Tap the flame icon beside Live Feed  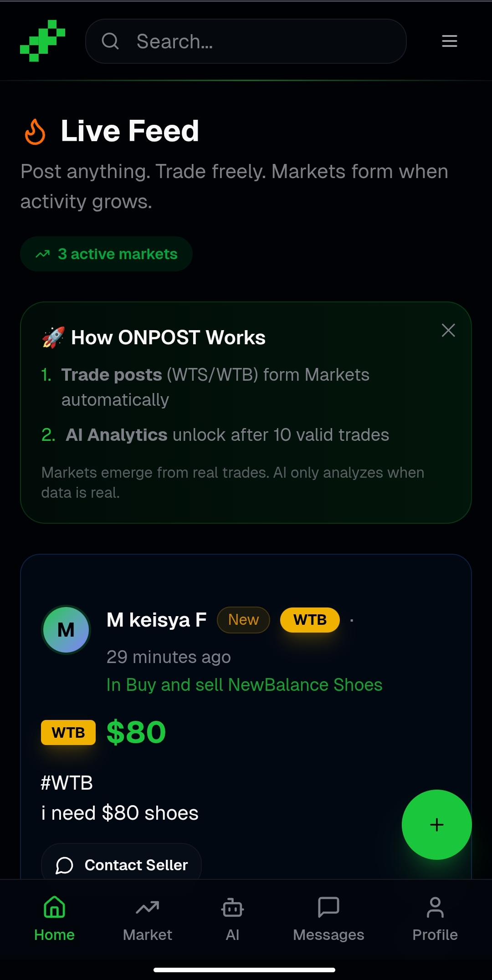[35, 132]
